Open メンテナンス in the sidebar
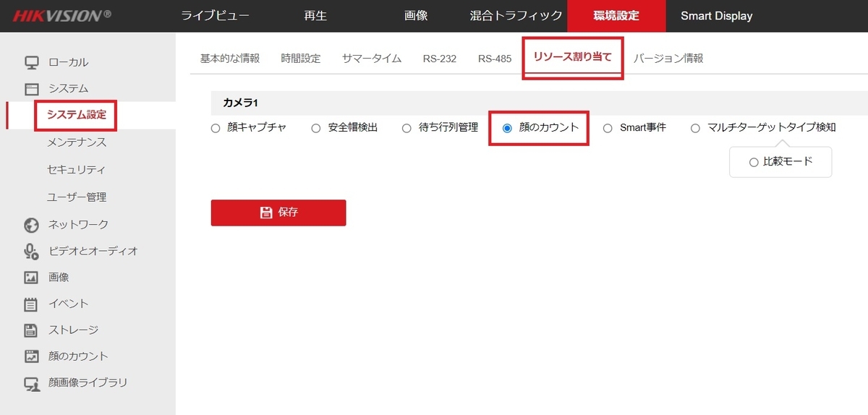Viewport: 868px width, 415px height. click(x=77, y=142)
